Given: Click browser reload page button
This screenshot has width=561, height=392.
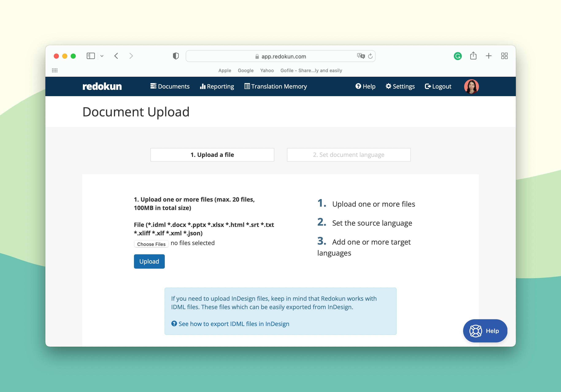Looking at the screenshot, I should click(x=370, y=56).
